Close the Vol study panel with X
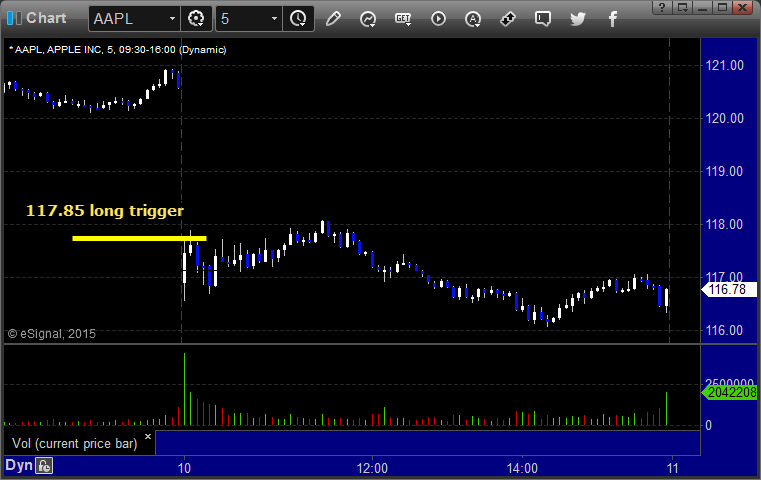 point(148,437)
